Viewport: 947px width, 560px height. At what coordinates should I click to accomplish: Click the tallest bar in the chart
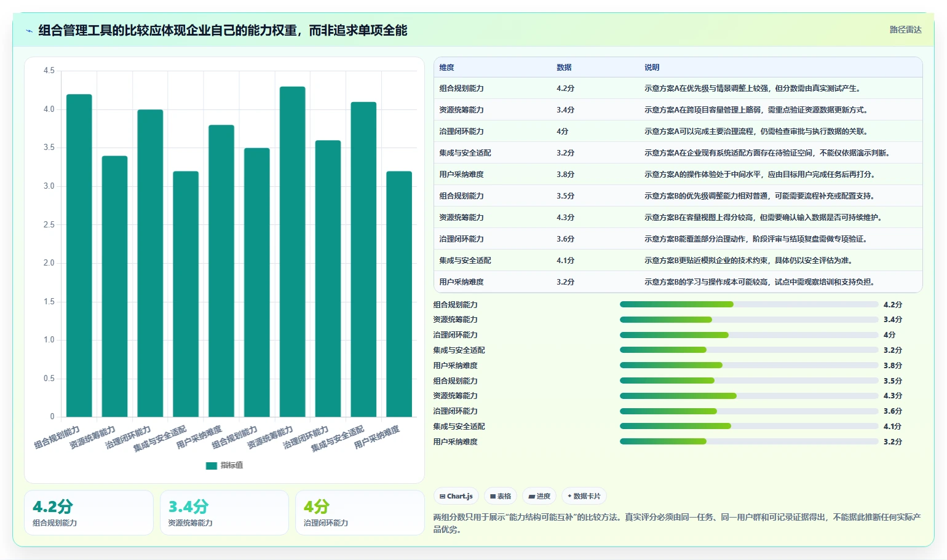coord(293,252)
